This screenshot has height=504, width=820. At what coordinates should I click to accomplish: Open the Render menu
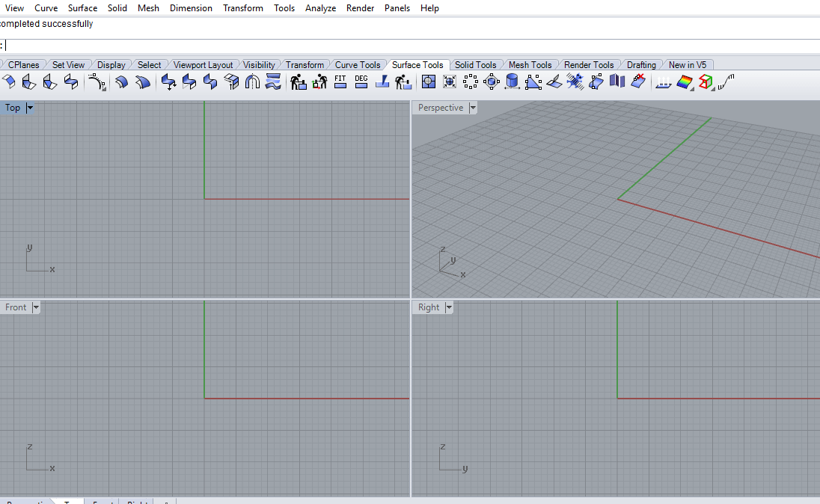tap(361, 7)
